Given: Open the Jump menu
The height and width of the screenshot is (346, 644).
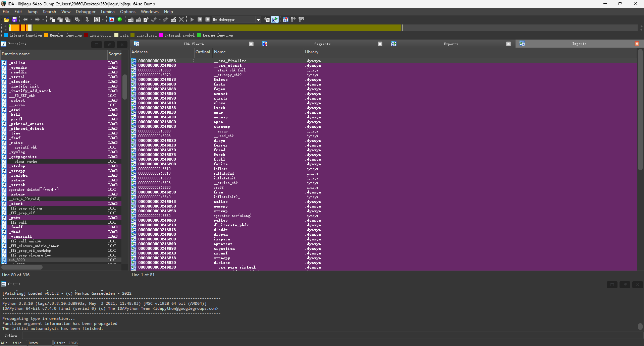Looking at the screenshot, I should click(x=32, y=11).
